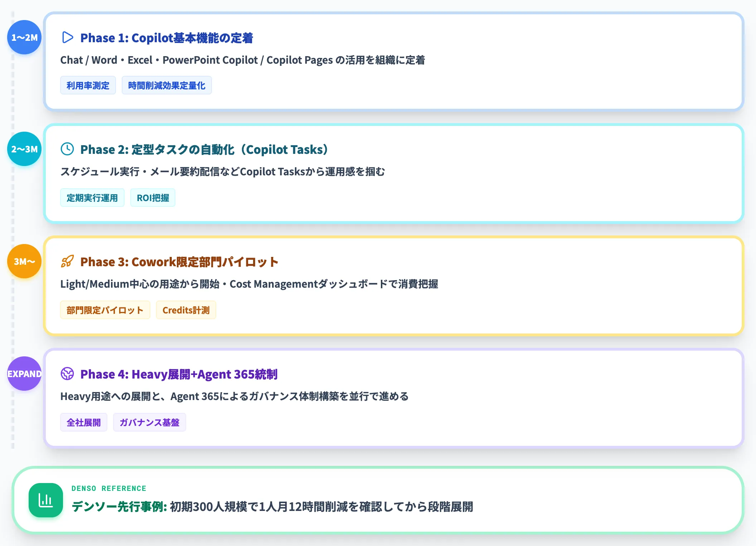Select the purple EXPAND timeline marker
The image size is (756, 546).
tap(24, 374)
